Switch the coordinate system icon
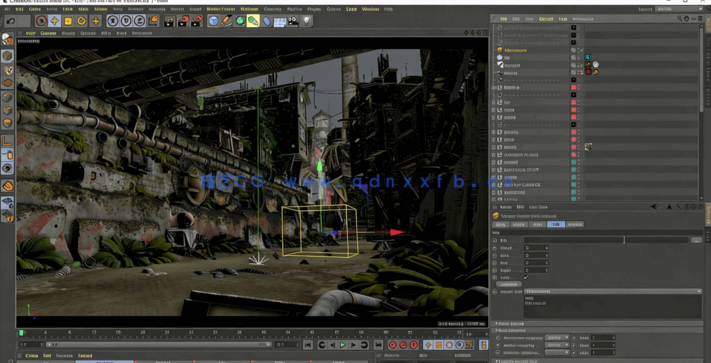This screenshot has height=363, width=711. pos(153,21)
